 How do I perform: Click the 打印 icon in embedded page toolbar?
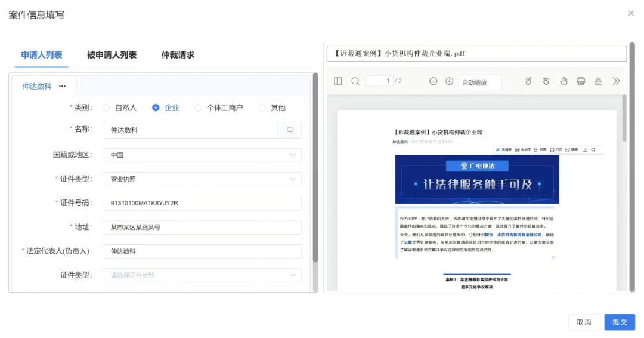(556, 150)
